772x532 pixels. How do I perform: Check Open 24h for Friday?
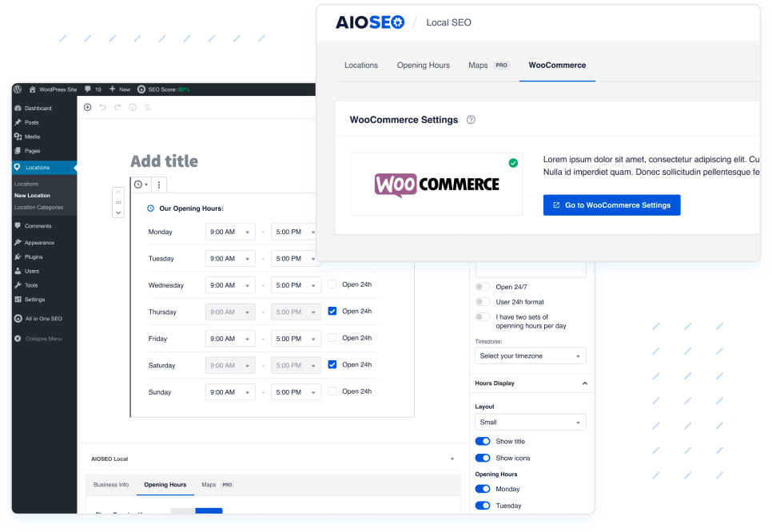click(x=332, y=338)
